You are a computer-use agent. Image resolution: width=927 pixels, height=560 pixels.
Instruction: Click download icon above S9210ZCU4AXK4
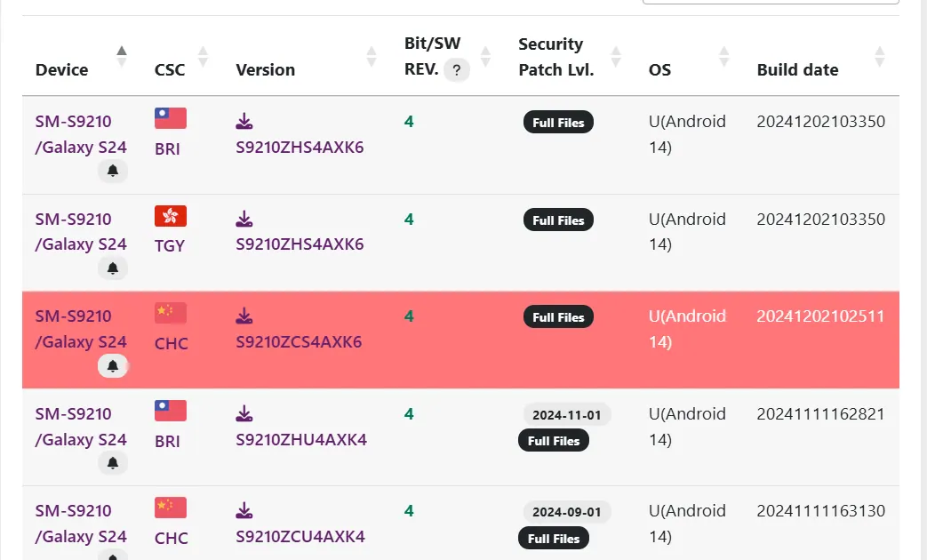coord(244,510)
